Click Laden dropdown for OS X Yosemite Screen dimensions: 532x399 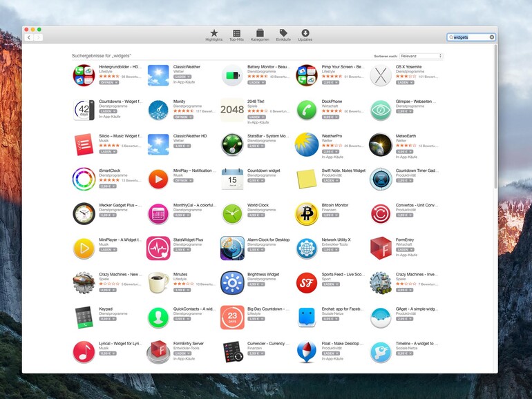click(x=405, y=82)
